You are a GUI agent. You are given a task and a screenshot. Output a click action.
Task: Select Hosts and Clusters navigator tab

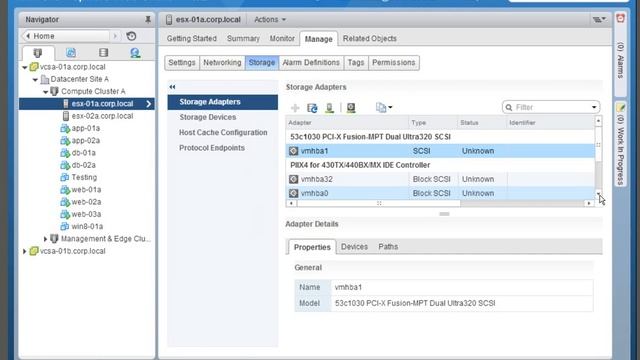pos(38,53)
